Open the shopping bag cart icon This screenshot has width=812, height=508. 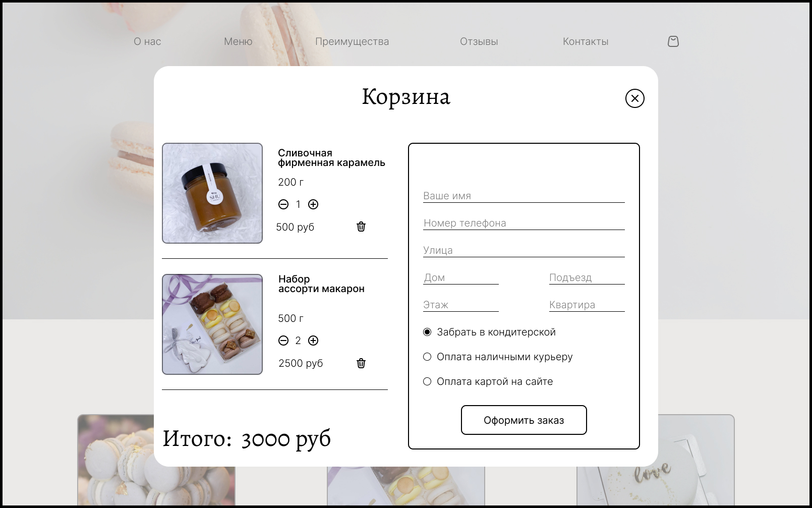tap(673, 41)
